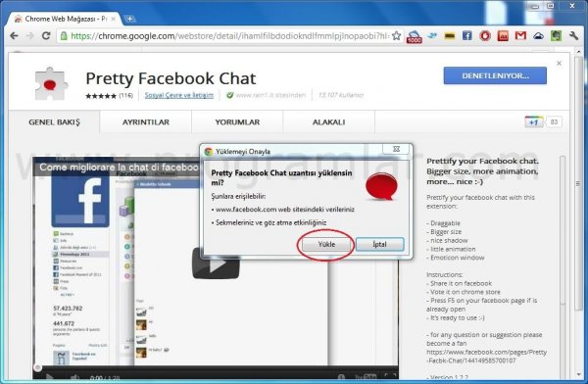Click the five-star rating
Image resolution: width=588 pixels, height=384 pixels.
tap(101, 96)
